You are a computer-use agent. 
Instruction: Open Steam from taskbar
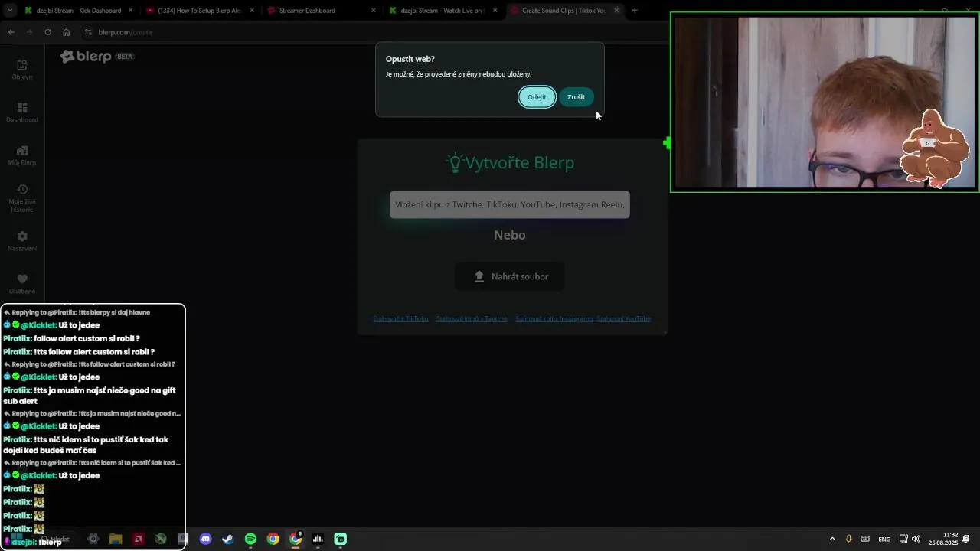pos(227,539)
